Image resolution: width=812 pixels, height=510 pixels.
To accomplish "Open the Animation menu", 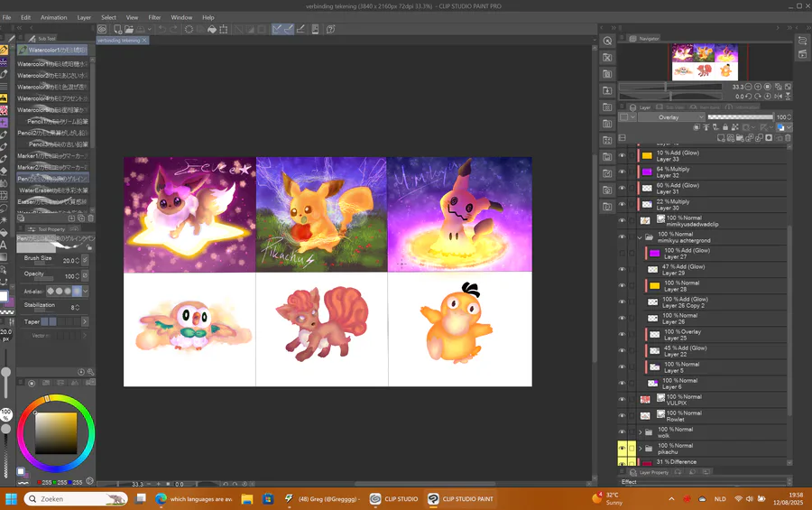I will [x=54, y=17].
